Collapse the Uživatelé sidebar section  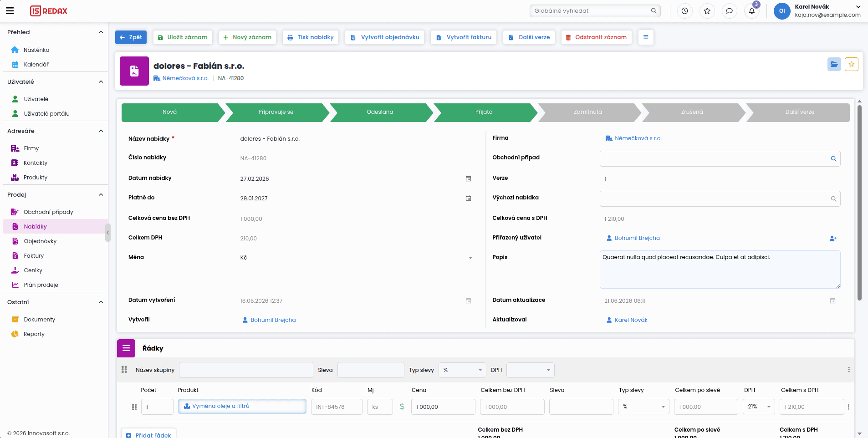point(101,82)
